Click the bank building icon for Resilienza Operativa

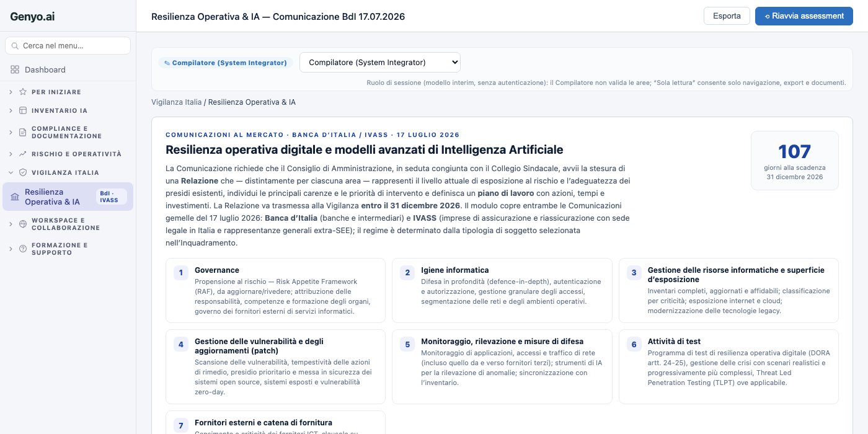[15, 197]
